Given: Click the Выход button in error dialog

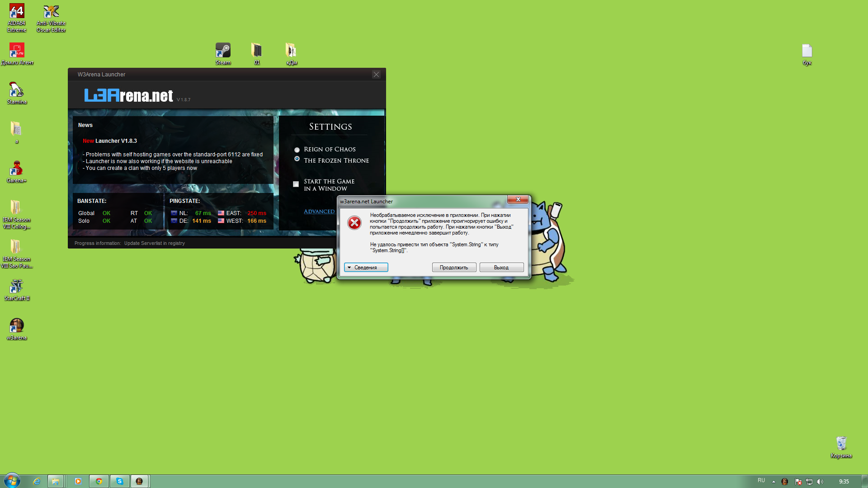Looking at the screenshot, I should pos(501,267).
